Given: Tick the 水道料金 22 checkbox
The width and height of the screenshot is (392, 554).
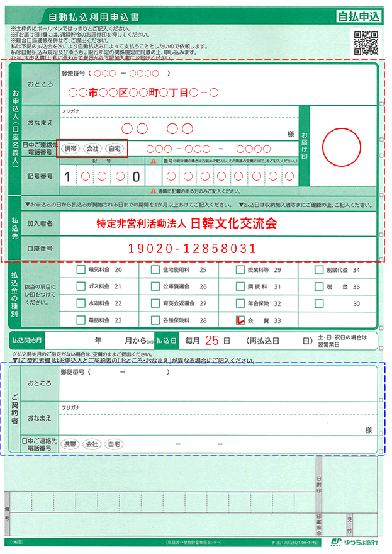Looking at the screenshot, I should (x=81, y=303).
